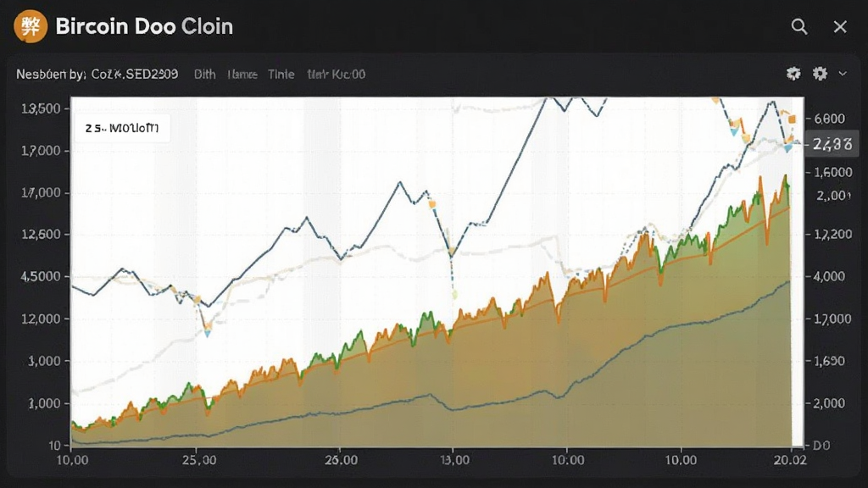Select the tab between Dith and Tinle
Screen dimensions: 868x488
click(242, 75)
